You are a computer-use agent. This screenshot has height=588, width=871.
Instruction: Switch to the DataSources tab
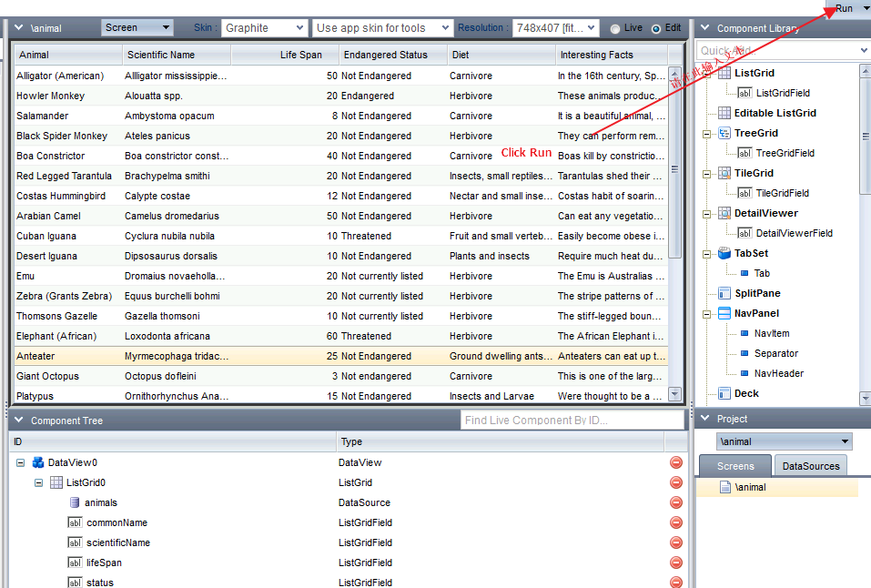click(x=810, y=466)
